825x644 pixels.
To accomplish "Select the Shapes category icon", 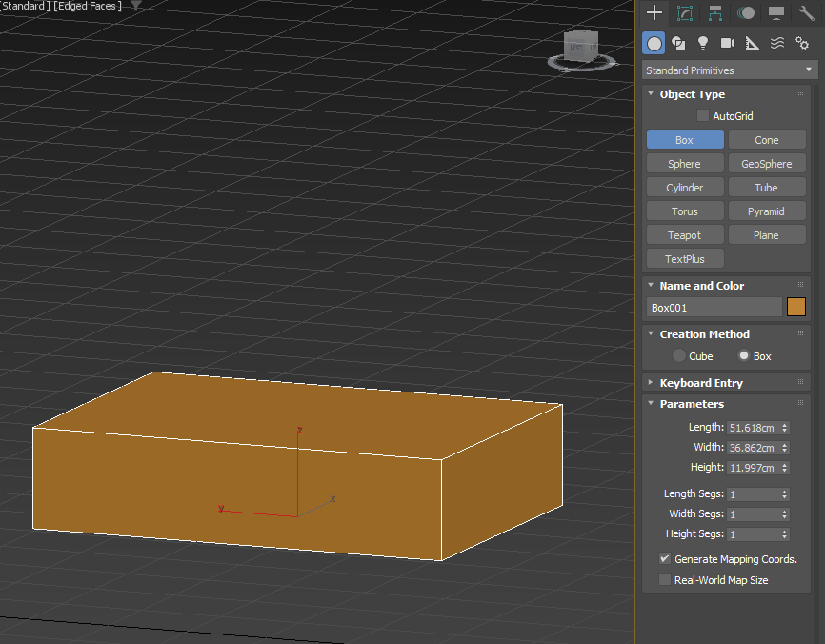I will [x=678, y=43].
